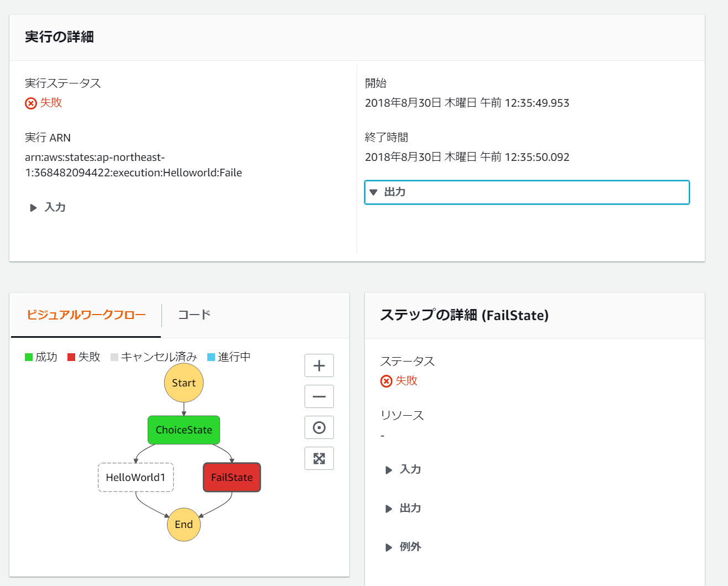Switch to the コード tab

click(193, 314)
